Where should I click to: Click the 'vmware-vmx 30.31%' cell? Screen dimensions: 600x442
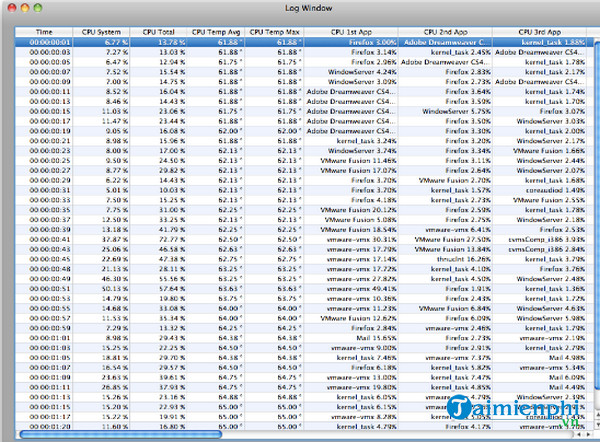(362, 240)
